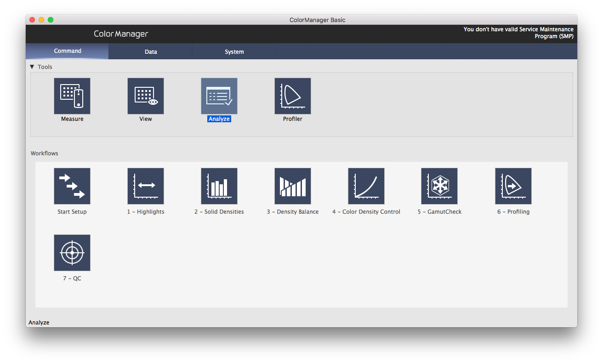Open the 7 - QC target icon
Screen dimensions: 603x364
pos(72,253)
